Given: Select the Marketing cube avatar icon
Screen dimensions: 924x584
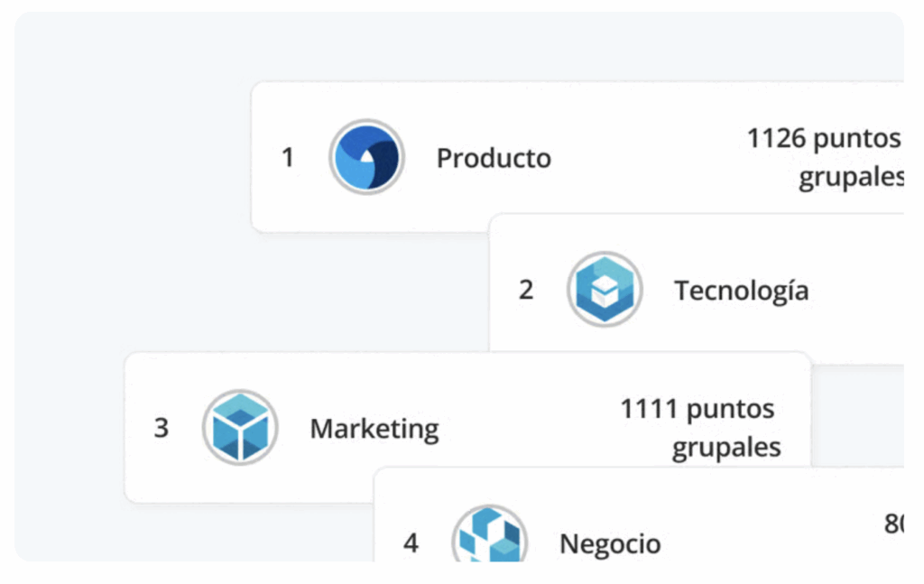Looking at the screenshot, I should point(240,428).
